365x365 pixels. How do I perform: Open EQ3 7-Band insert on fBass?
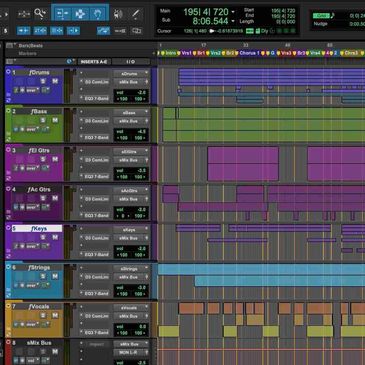pyautogui.click(x=97, y=137)
